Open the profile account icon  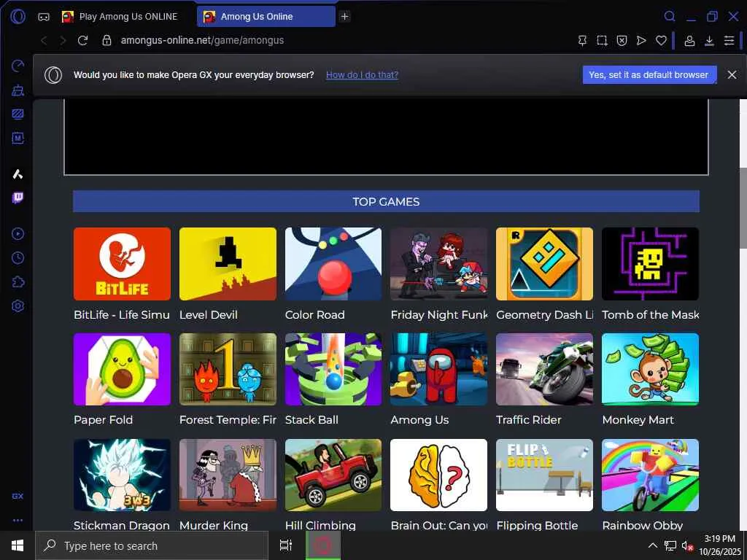[689, 41]
